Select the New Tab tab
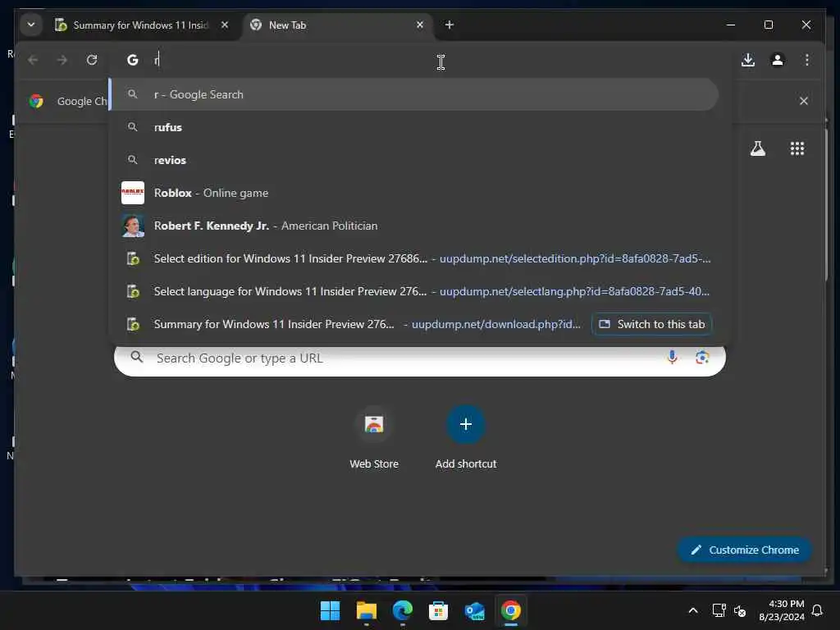The width and height of the screenshot is (840, 630). click(336, 25)
